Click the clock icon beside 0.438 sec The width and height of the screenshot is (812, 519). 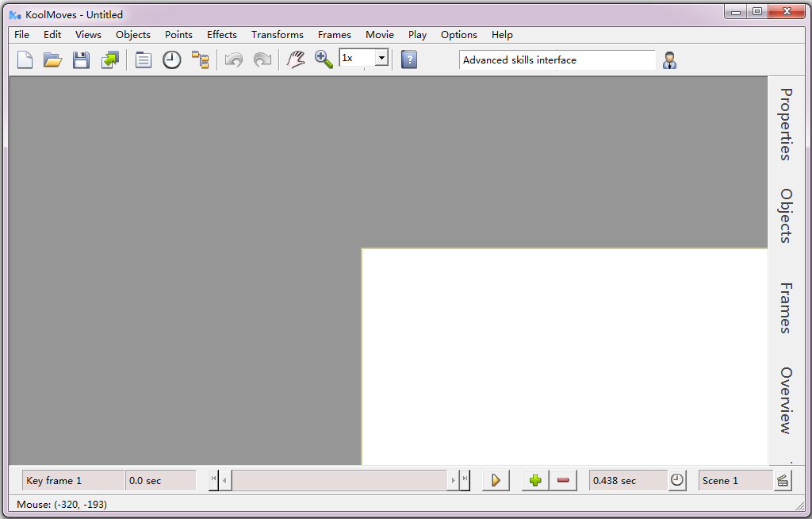point(677,480)
